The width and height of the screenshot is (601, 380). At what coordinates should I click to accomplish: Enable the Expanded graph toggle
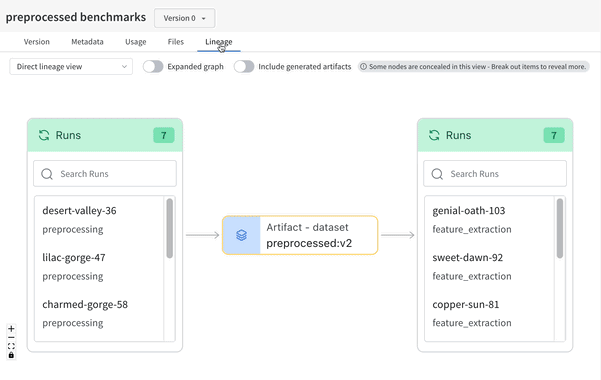click(x=153, y=67)
